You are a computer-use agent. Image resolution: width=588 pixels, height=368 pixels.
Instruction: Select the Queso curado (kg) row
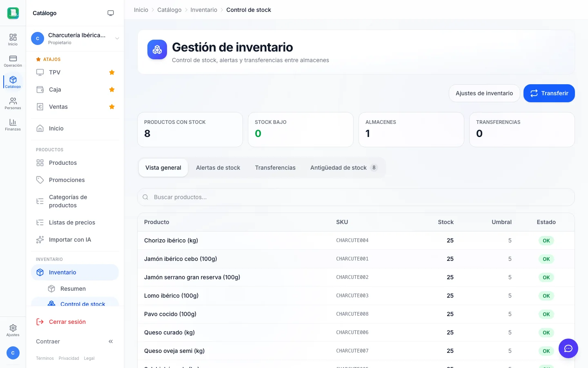(x=356, y=332)
